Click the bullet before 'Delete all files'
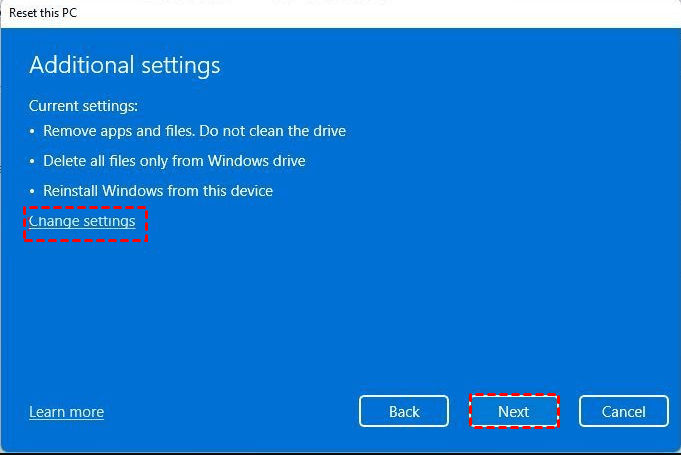 33,161
